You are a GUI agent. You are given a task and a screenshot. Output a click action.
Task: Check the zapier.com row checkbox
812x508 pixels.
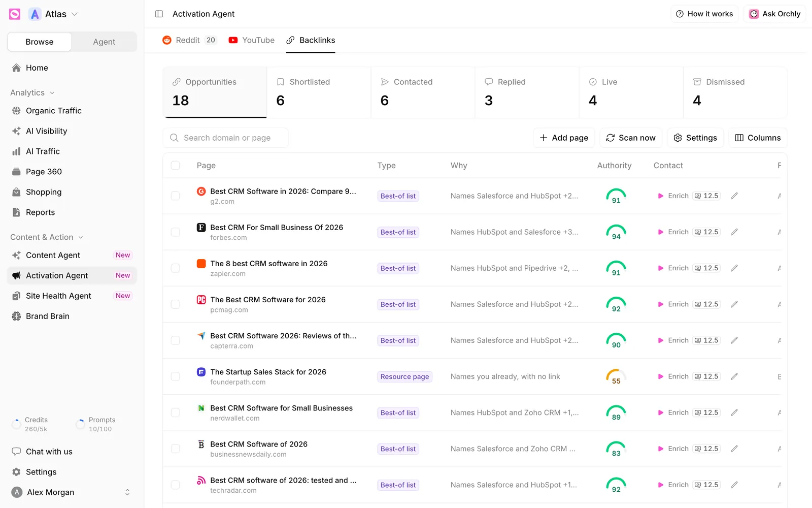click(176, 268)
